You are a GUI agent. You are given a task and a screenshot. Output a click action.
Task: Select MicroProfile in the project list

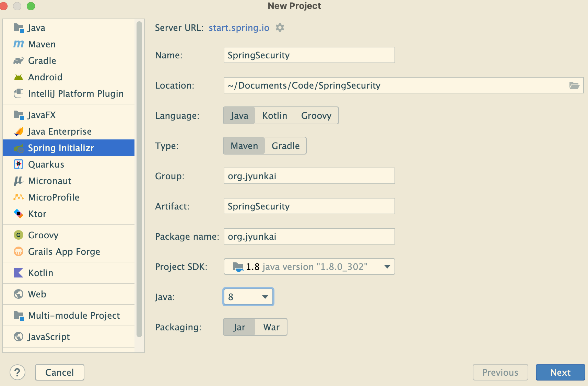coord(69,197)
